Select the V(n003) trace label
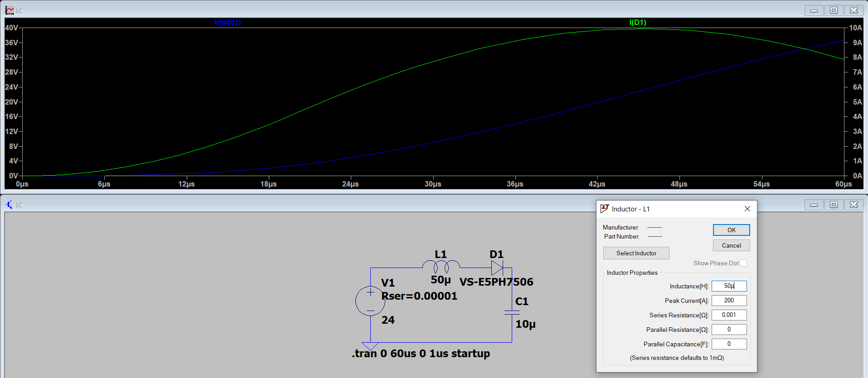The image size is (868, 378). pos(227,22)
